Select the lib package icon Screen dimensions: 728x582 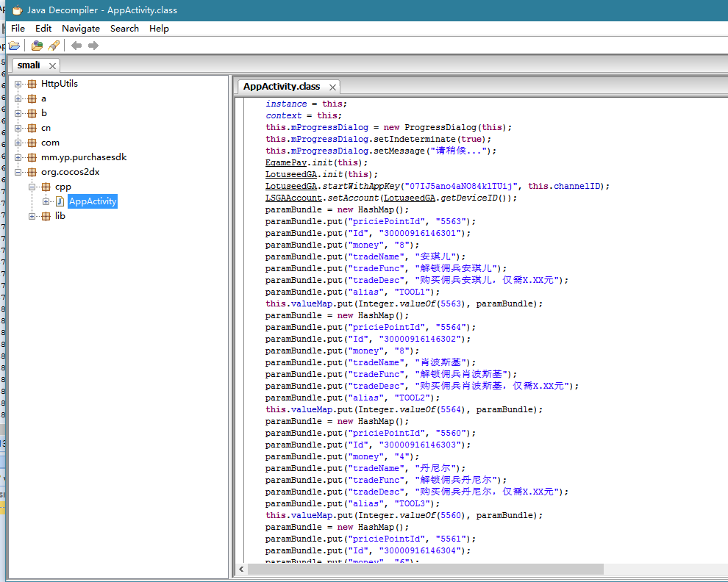[x=46, y=216]
